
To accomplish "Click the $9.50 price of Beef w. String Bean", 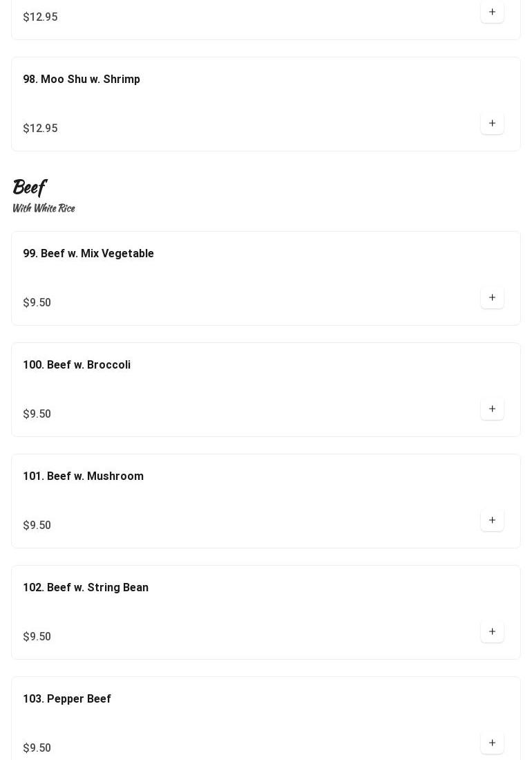I will point(37,637).
